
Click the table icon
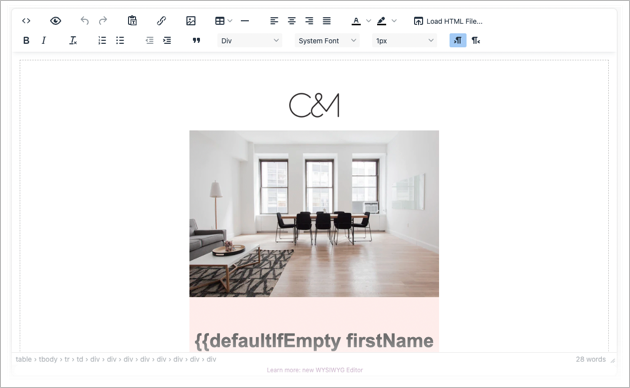tap(220, 21)
